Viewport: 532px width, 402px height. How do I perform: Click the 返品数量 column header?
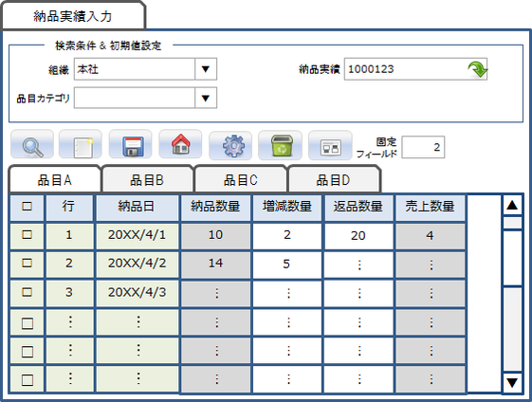coord(358,208)
